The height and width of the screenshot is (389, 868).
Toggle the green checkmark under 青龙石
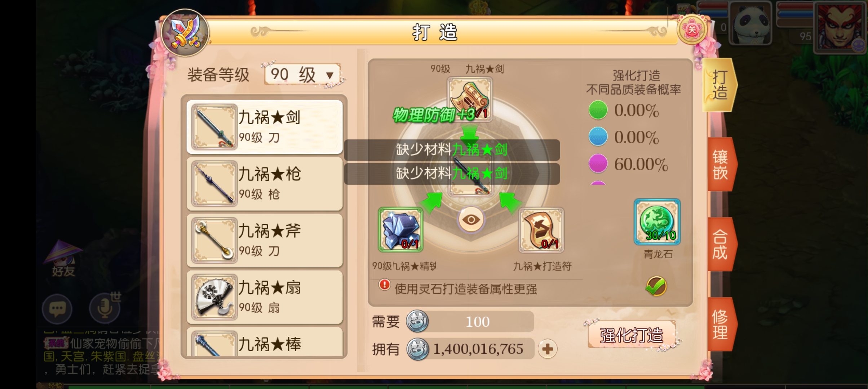(656, 286)
